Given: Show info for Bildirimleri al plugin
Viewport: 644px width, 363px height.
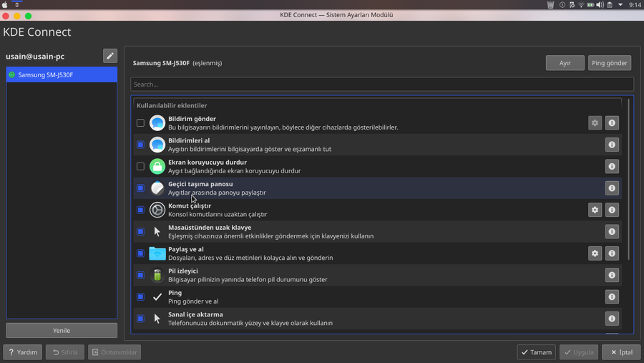Looking at the screenshot, I should pyautogui.click(x=612, y=145).
